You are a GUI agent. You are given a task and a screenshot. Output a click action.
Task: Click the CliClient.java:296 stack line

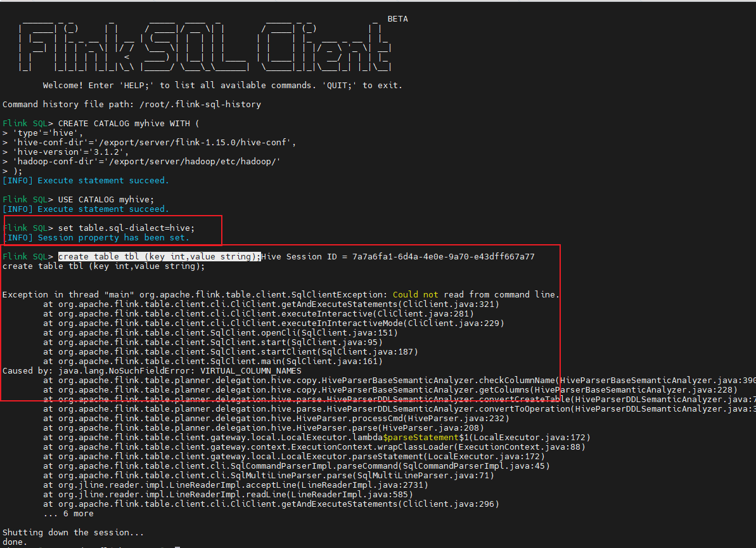[271, 504]
